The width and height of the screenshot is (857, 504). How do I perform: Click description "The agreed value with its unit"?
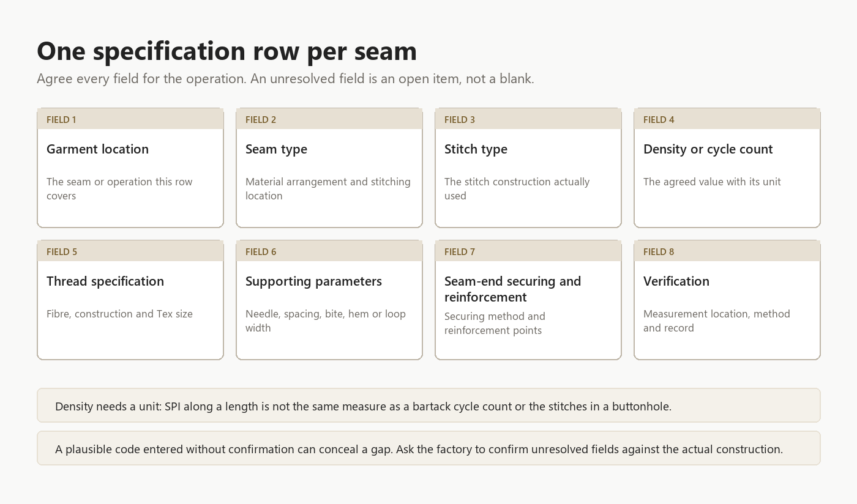(x=712, y=182)
